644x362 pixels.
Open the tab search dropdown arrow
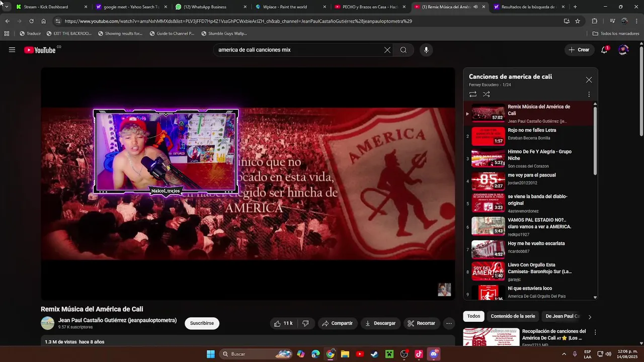coord(7,7)
